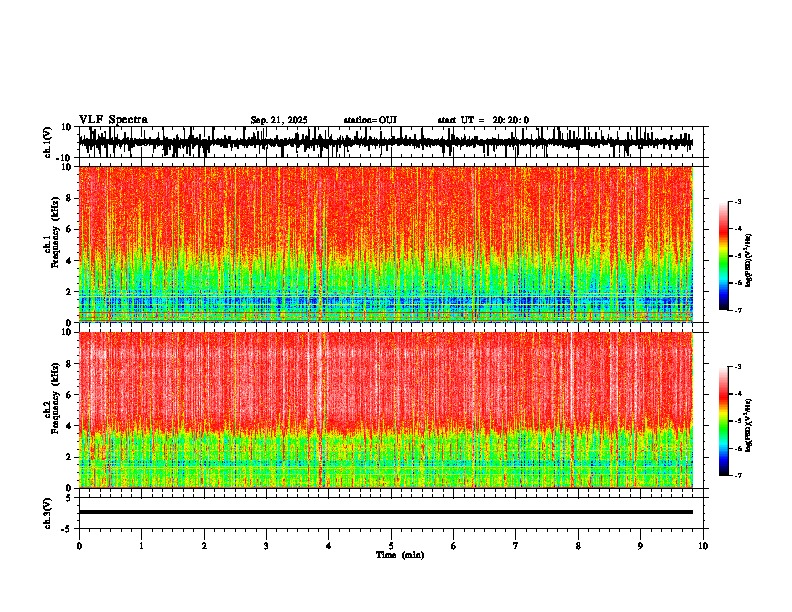Click the "-10" tick on ch.1(V) axis
This screenshot has height=612, width=792.
65,158
